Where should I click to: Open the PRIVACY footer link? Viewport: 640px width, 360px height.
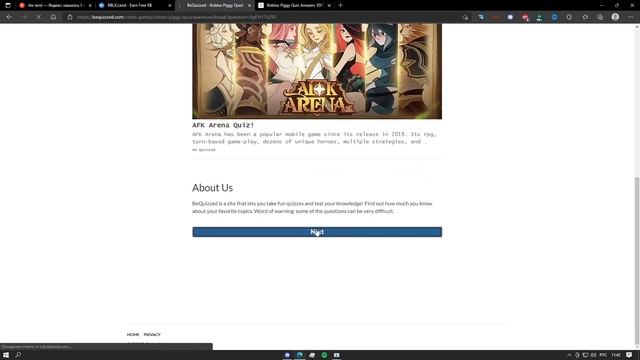click(x=152, y=334)
